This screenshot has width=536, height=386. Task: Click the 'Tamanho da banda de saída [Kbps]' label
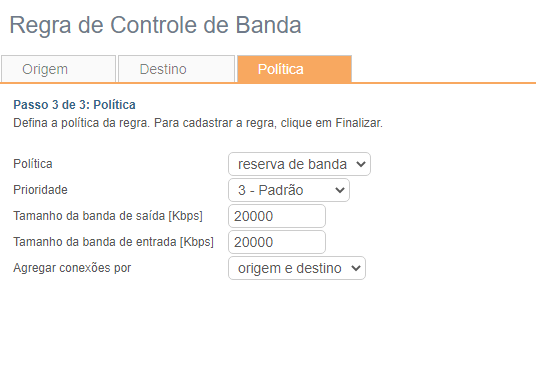[108, 216]
